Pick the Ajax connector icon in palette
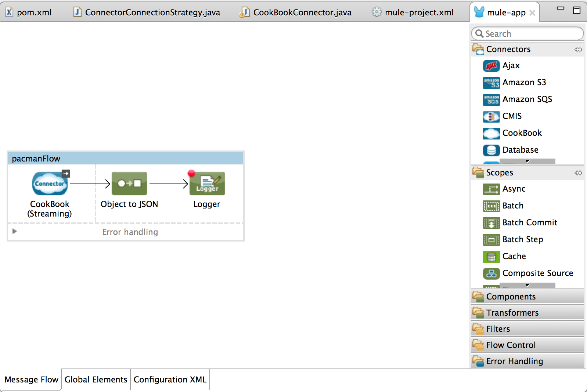 [x=491, y=66]
